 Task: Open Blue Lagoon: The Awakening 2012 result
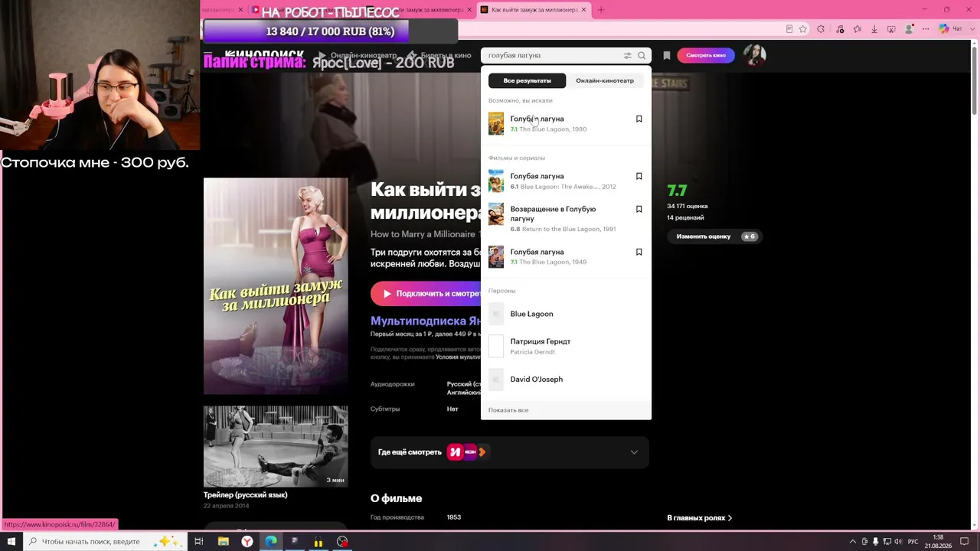[x=566, y=181]
